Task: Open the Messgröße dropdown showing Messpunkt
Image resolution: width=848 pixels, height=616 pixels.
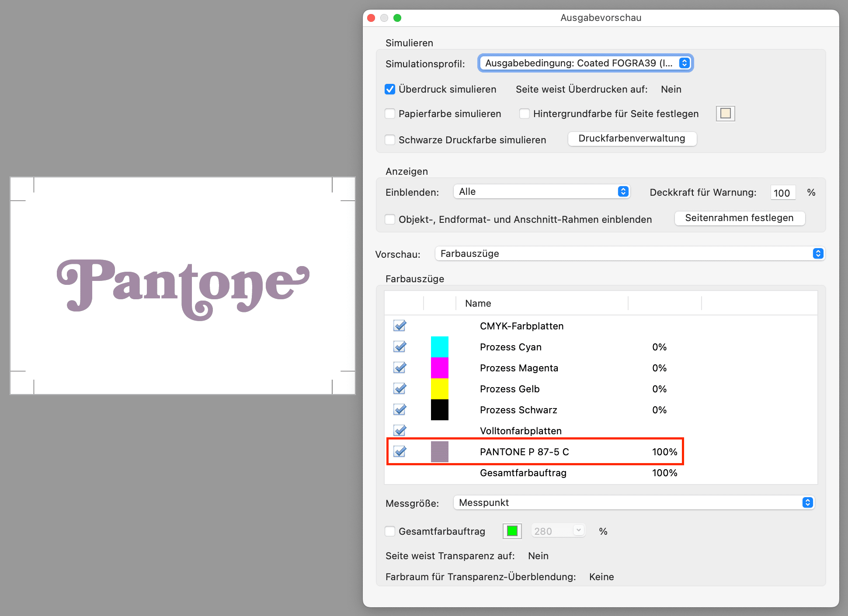Action: point(634,502)
